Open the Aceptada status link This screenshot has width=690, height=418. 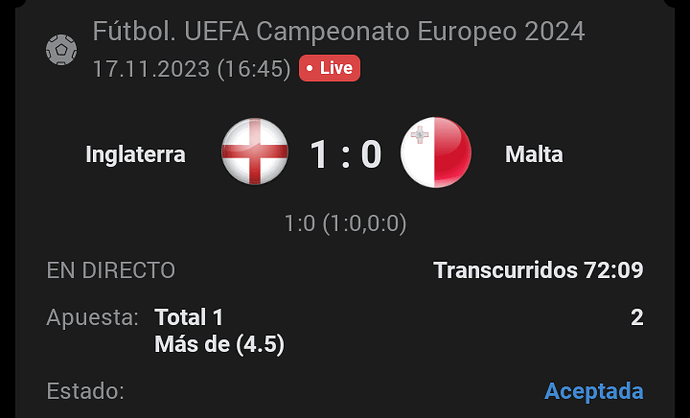594,391
